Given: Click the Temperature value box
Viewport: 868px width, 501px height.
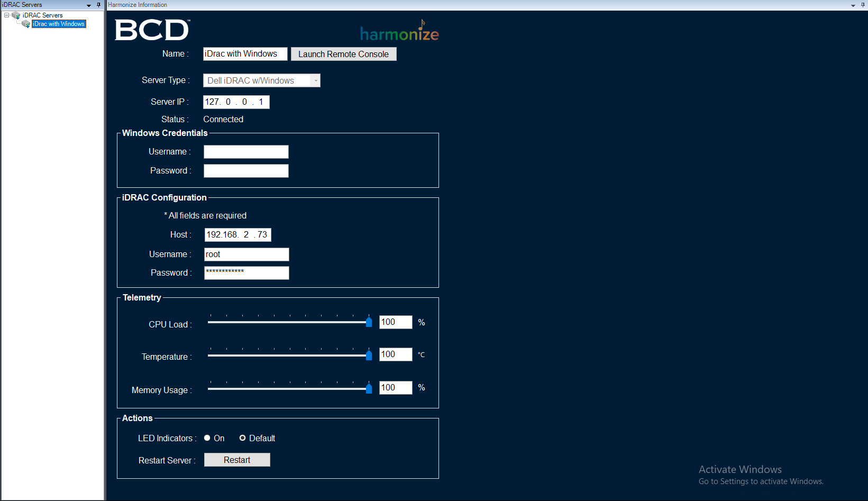Looking at the screenshot, I should click(x=396, y=354).
